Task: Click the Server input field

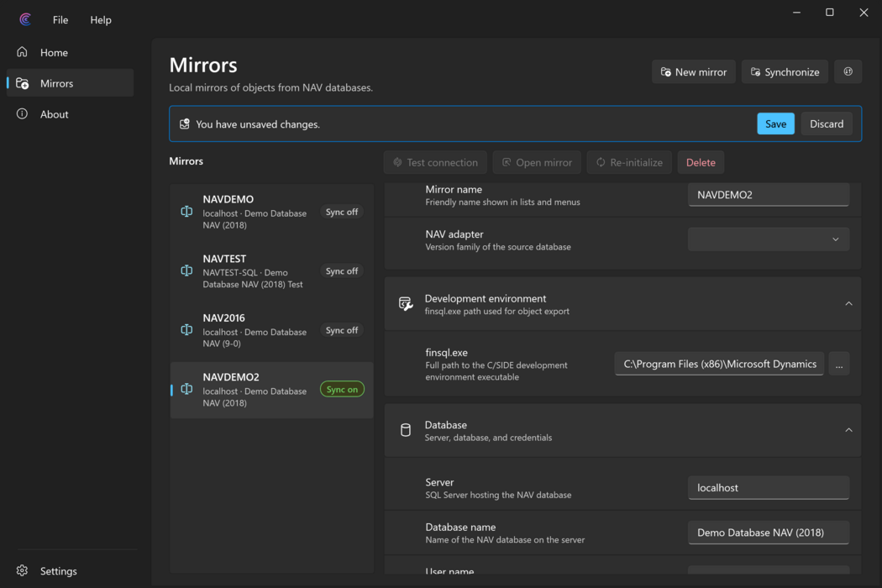Action: click(769, 488)
